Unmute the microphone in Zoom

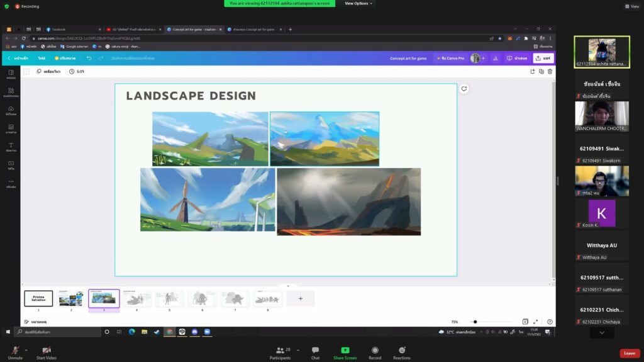pos(14,351)
